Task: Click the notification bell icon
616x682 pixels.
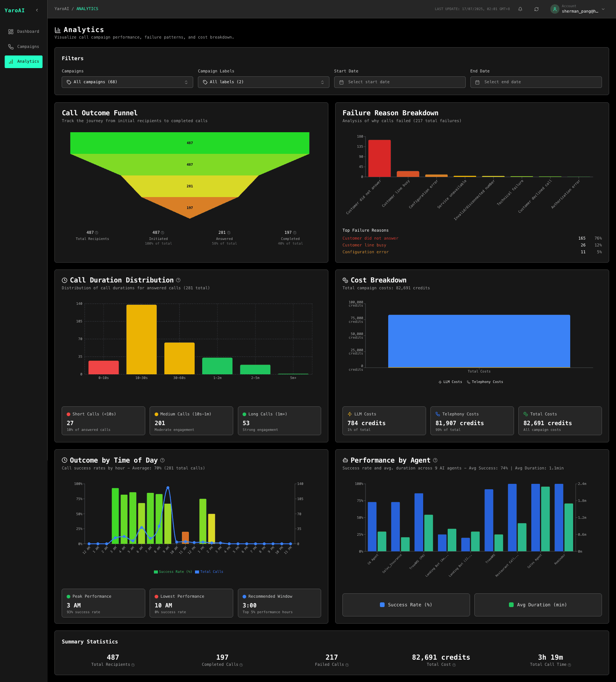Action: (520, 9)
